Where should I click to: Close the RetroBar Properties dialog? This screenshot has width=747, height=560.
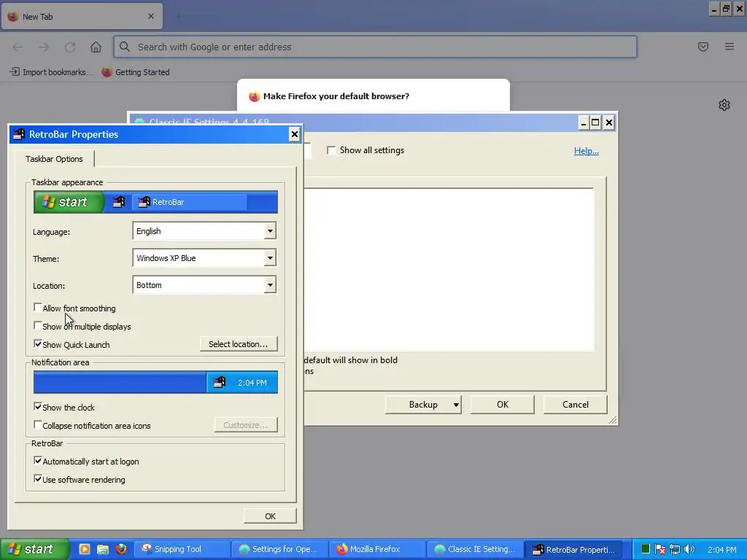295,134
